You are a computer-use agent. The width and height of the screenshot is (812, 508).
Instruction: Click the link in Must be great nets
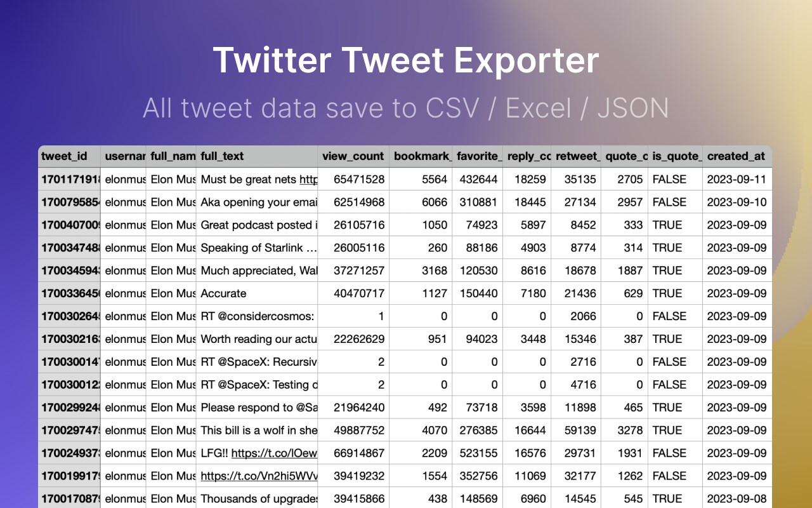click(308, 180)
